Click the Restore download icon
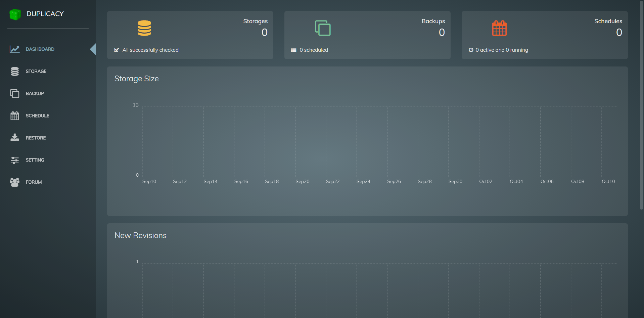Image resolution: width=644 pixels, height=318 pixels. click(x=14, y=138)
